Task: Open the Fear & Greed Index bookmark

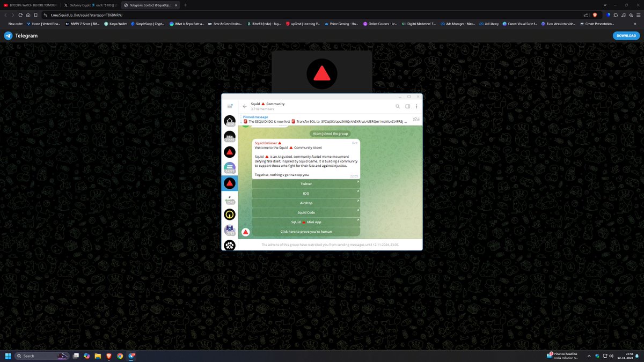Action: click(x=226, y=24)
